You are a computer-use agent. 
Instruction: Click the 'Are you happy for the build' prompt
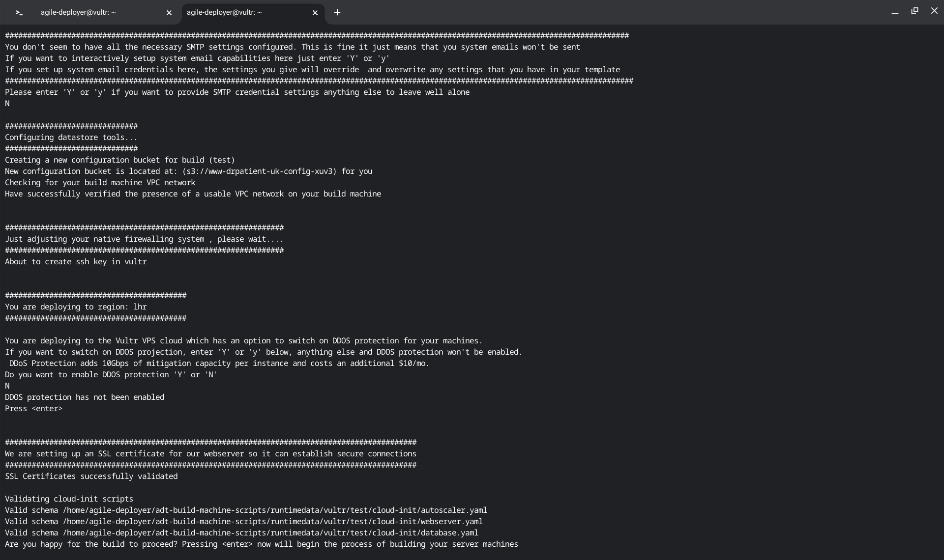[262, 544]
